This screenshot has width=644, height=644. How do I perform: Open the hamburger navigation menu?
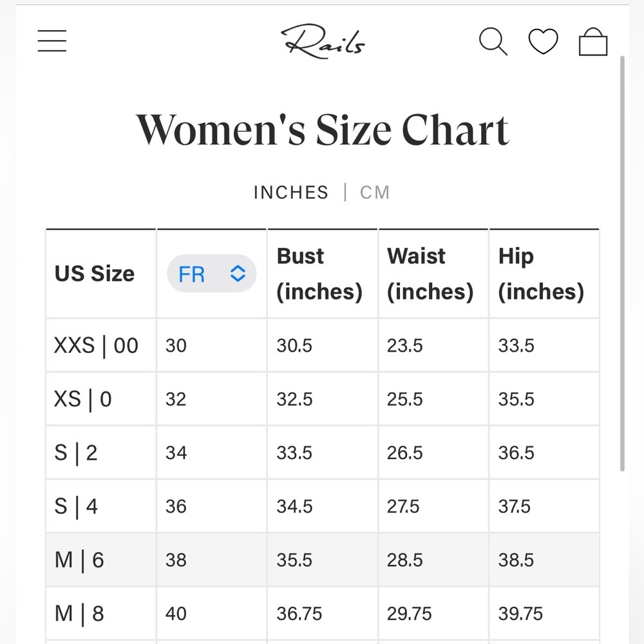(x=52, y=41)
